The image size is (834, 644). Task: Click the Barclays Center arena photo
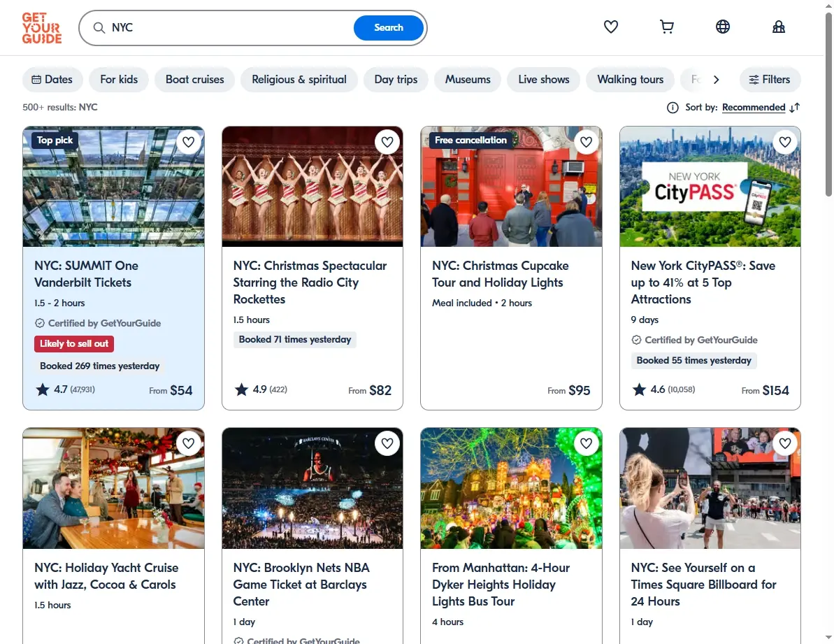pyautogui.click(x=312, y=488)
